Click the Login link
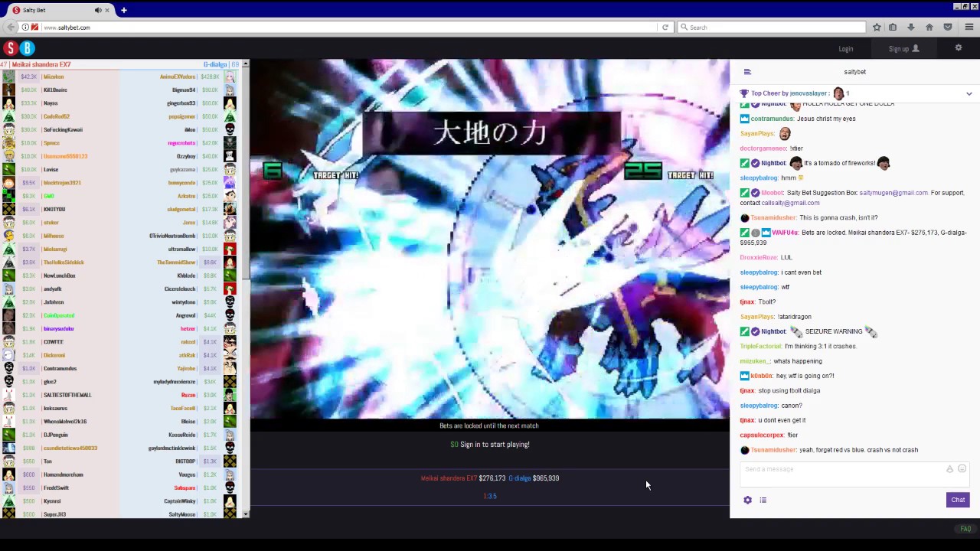The height and width of the screenshot is (551, 980). click(845, 49)
